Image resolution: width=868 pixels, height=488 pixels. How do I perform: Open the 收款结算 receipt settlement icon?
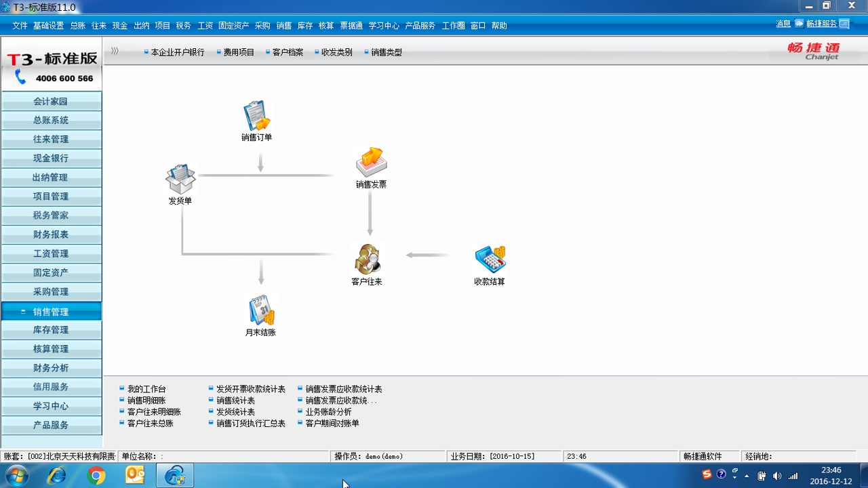click(490, 260)
